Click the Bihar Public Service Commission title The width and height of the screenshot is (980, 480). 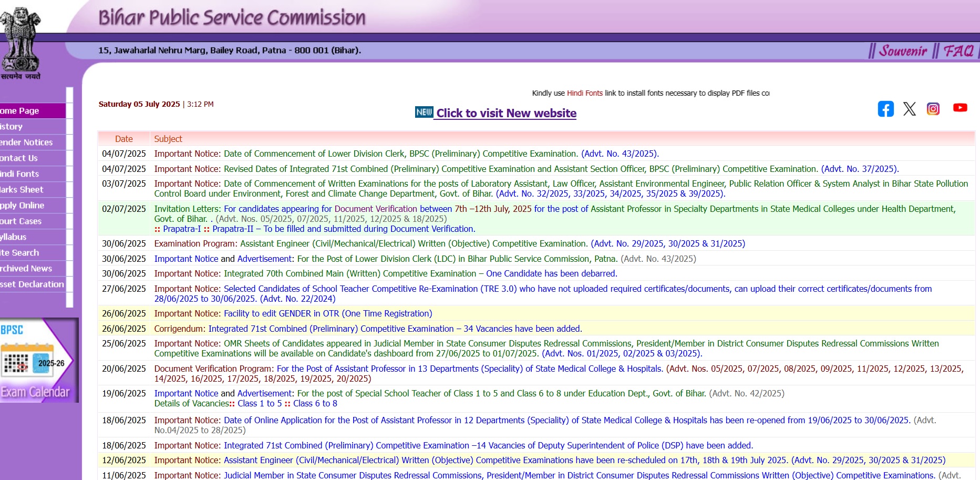point(232,18)
